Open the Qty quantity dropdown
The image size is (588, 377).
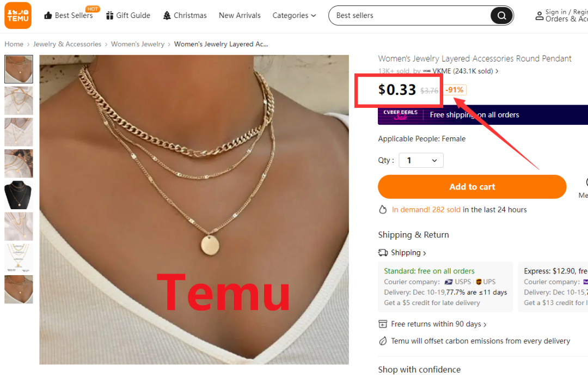pos(421,160)
